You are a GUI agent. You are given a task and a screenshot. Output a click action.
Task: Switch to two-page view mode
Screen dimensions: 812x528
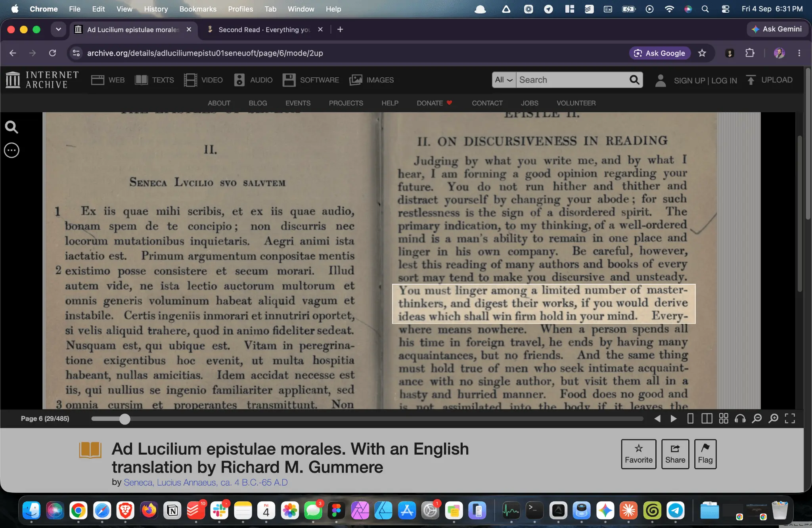707,419
